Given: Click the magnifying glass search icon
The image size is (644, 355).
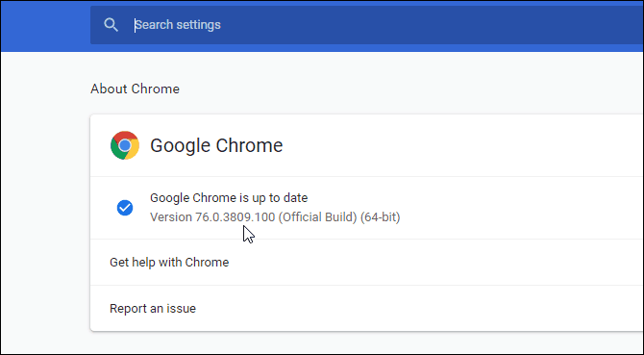Looking at the screenshot, I should (111, 25).
